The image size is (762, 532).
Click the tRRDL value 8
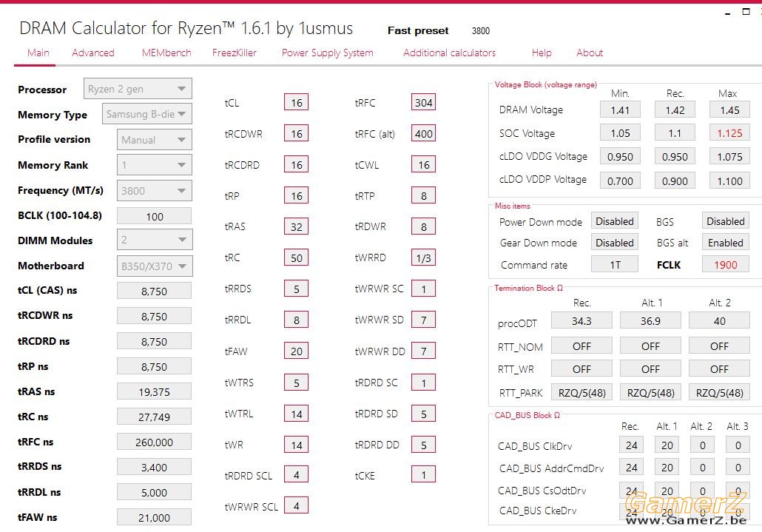point(297,320)
